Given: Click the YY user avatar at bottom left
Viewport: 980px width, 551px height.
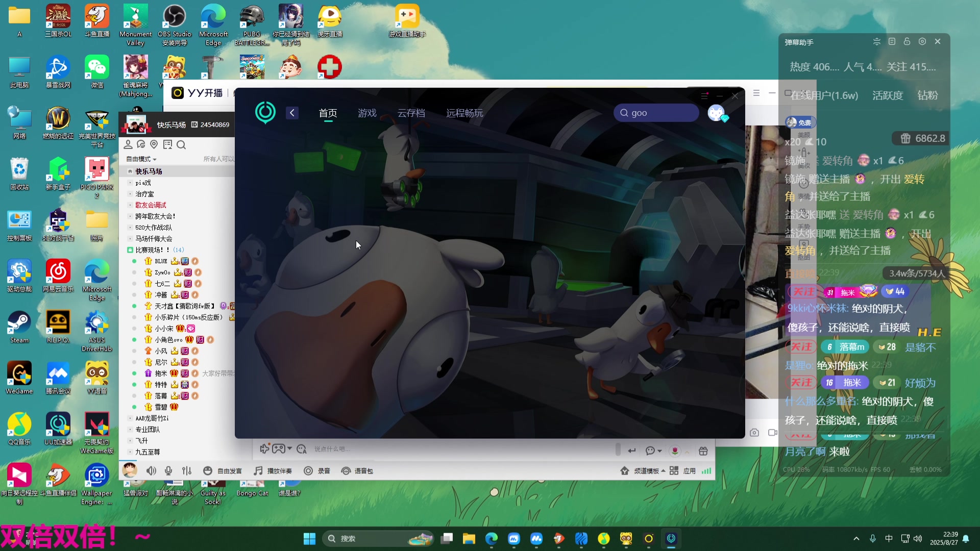Looking at the screenshot, I should (x=130, y=470).
